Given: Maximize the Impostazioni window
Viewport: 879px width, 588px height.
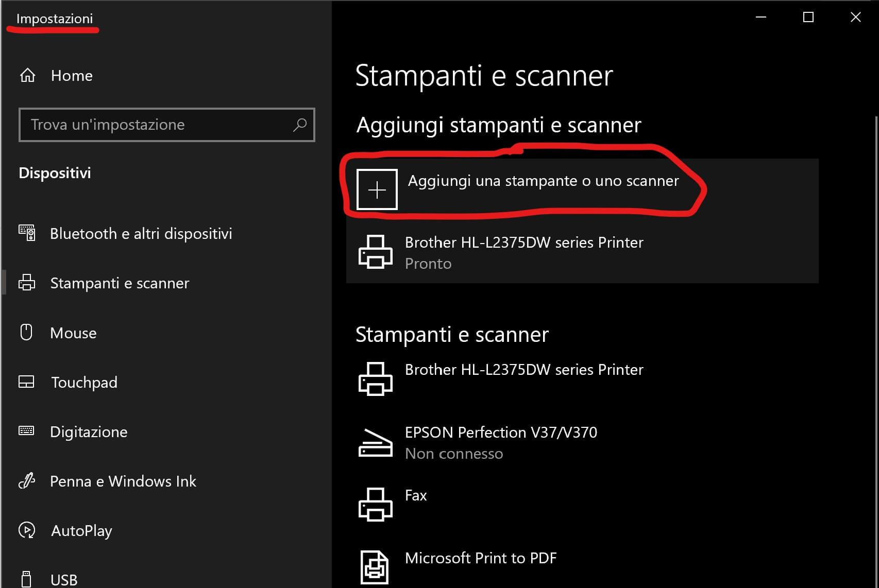Looking at the screenshot, I should 808,18.
